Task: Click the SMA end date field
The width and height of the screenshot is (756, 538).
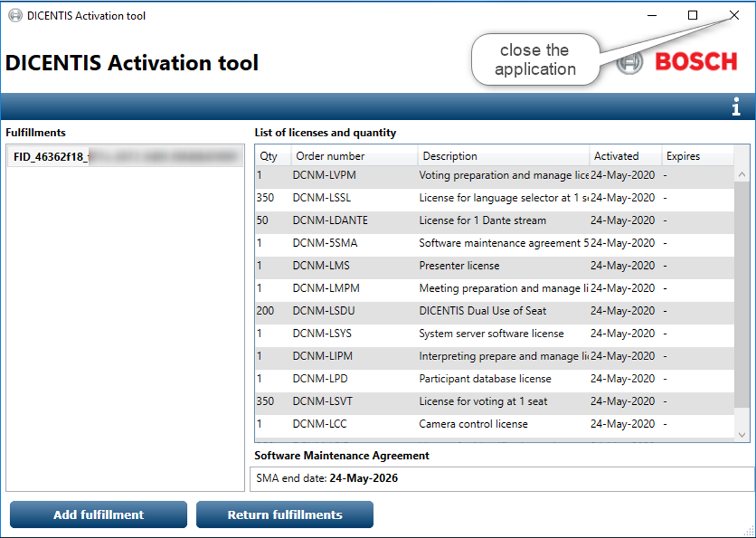Action: (502, 479)
